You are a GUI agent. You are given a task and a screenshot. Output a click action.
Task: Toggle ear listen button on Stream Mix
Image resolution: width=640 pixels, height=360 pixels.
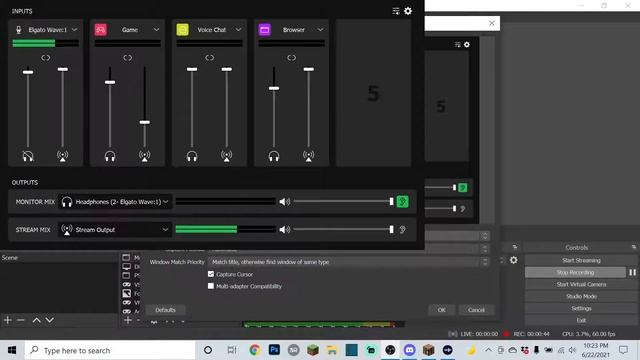click(402, 230)
